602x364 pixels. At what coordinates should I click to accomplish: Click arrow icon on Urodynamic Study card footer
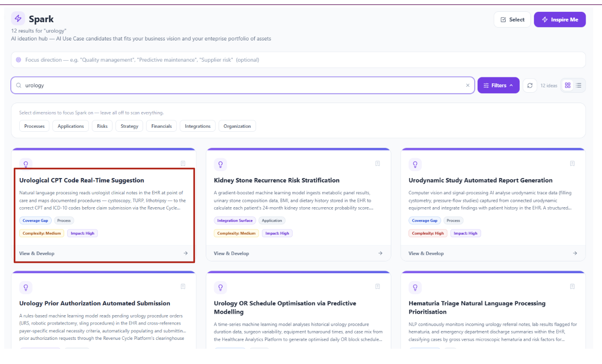575,253
